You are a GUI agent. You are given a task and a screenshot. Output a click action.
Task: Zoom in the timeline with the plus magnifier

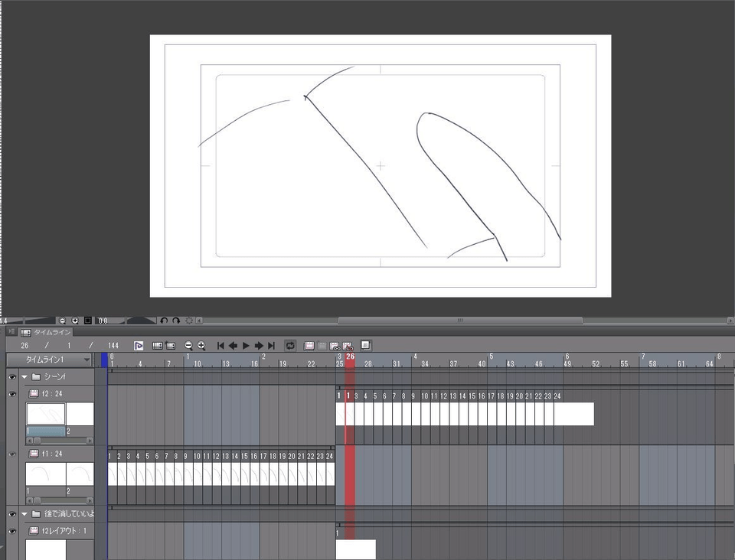(201, 346)
